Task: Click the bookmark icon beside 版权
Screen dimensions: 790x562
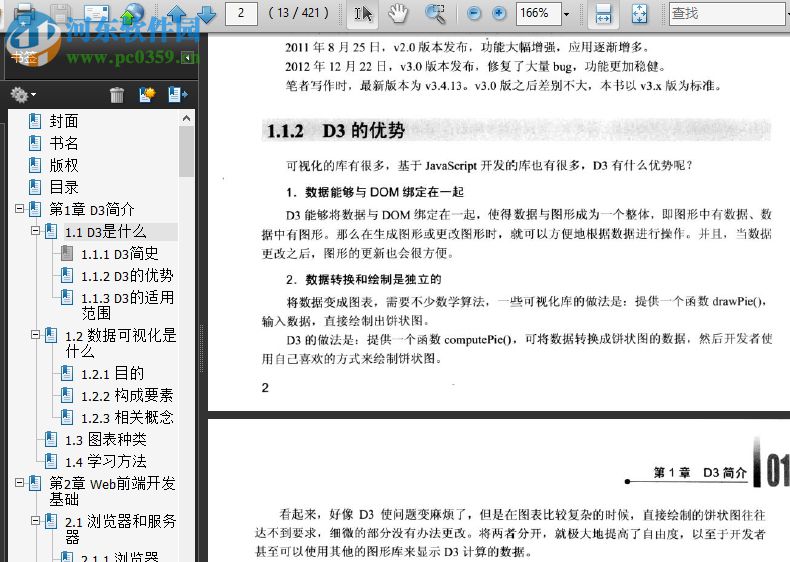Action: tap(35, 165)
